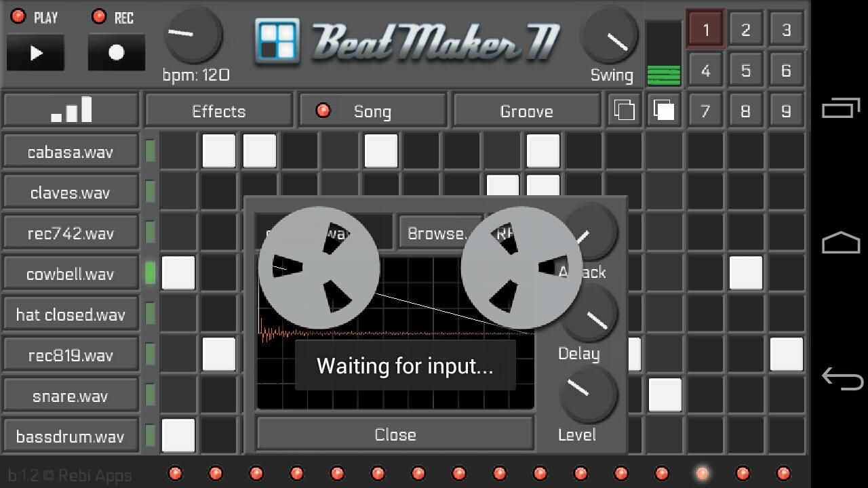Tap the Android home navigation icon

tap(841, 243)
